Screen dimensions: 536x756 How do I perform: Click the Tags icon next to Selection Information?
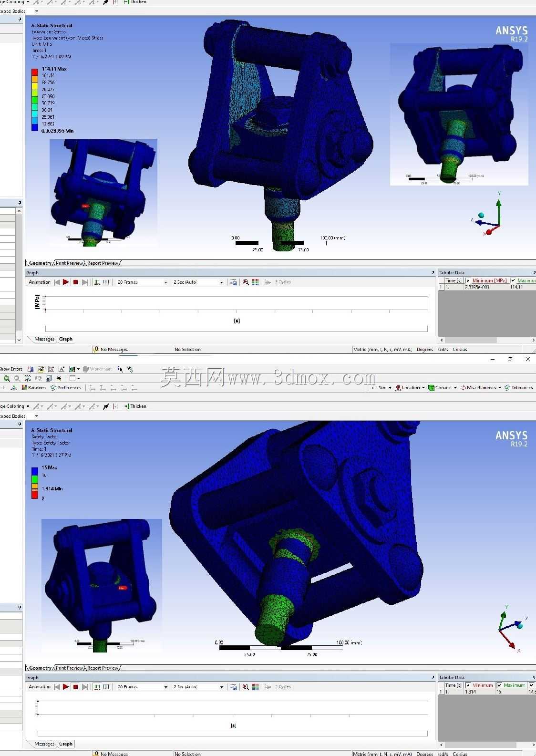pyautogui.click(x=130, y=369)
